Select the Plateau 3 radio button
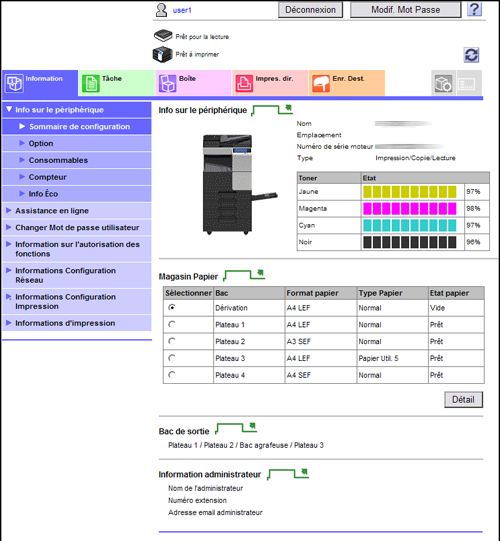The width and height of the screenshot is (500, 541). click(x=172, y=358)
